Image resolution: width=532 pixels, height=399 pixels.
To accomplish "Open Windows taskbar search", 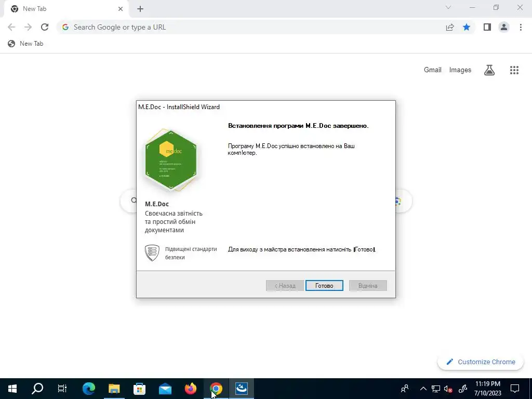I will [x=37, y=389].
